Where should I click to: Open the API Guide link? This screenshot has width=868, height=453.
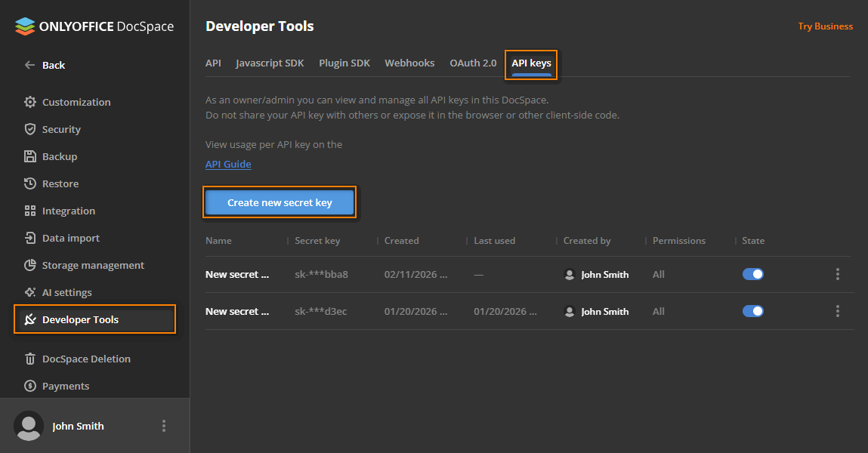228,164
